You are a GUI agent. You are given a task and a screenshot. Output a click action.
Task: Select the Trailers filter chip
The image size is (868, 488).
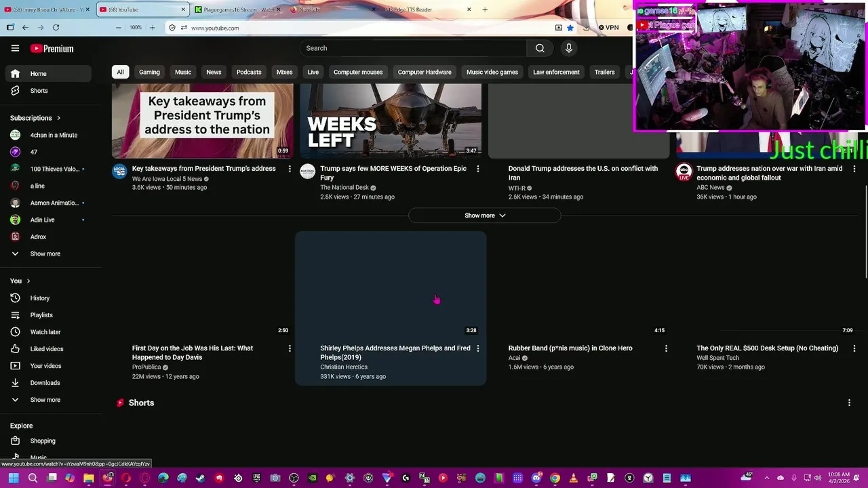click(x=604, y=72)
